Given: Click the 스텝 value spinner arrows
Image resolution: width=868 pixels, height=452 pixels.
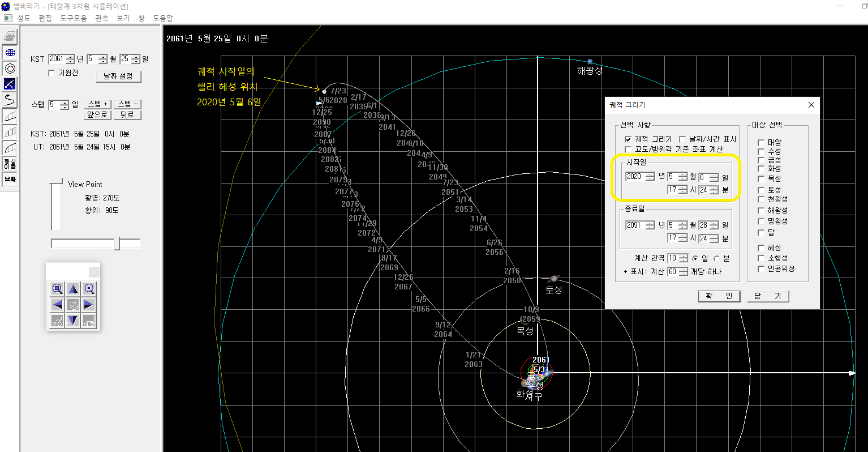Looking at the screenshot, I should [65, 105].
